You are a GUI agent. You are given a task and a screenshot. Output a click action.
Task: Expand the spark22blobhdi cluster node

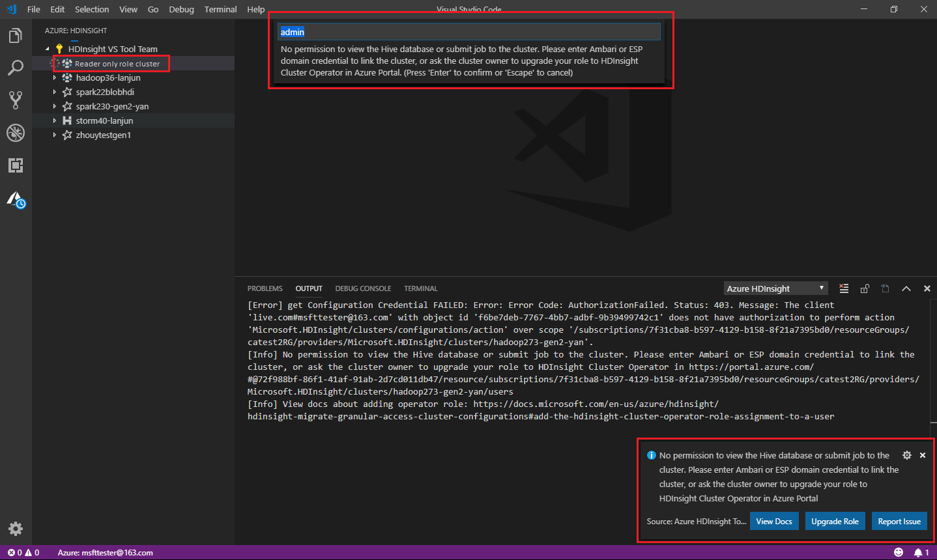coord(55,92)
